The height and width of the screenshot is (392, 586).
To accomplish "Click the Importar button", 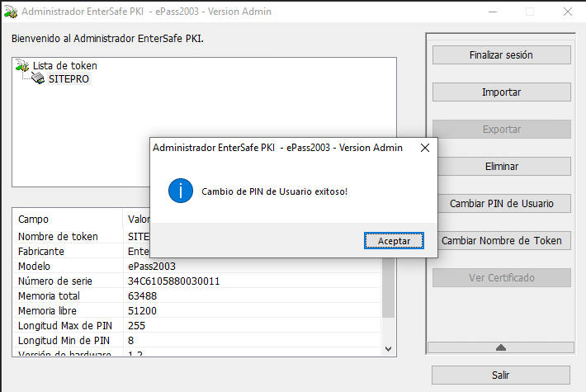I will [502, 92].
